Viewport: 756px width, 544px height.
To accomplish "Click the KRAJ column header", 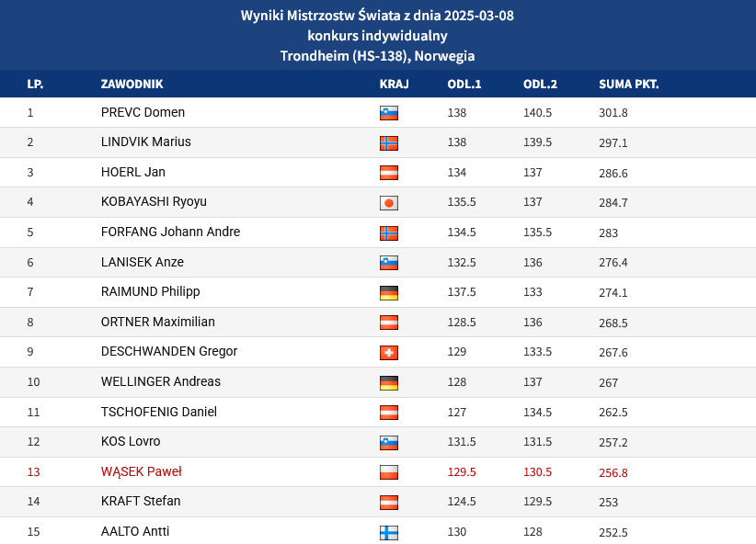I will (x=394, y=84).
